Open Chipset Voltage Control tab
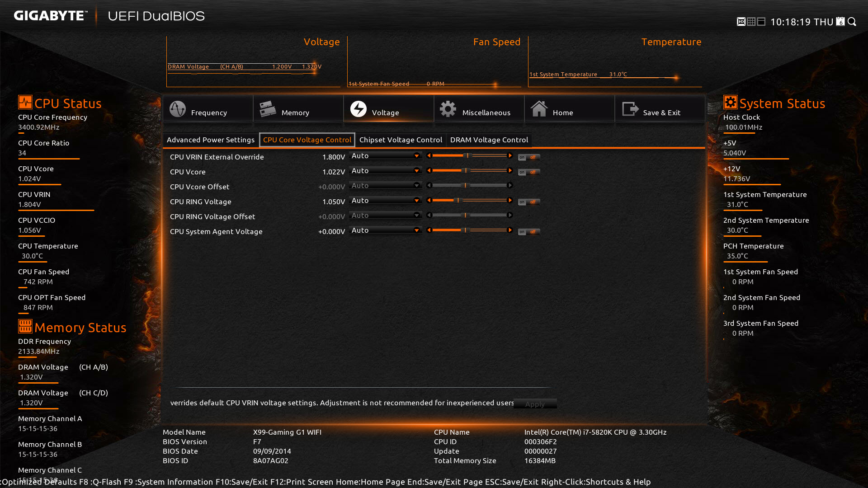This screenshot has width=868, height=488. (x=401, y=140)
